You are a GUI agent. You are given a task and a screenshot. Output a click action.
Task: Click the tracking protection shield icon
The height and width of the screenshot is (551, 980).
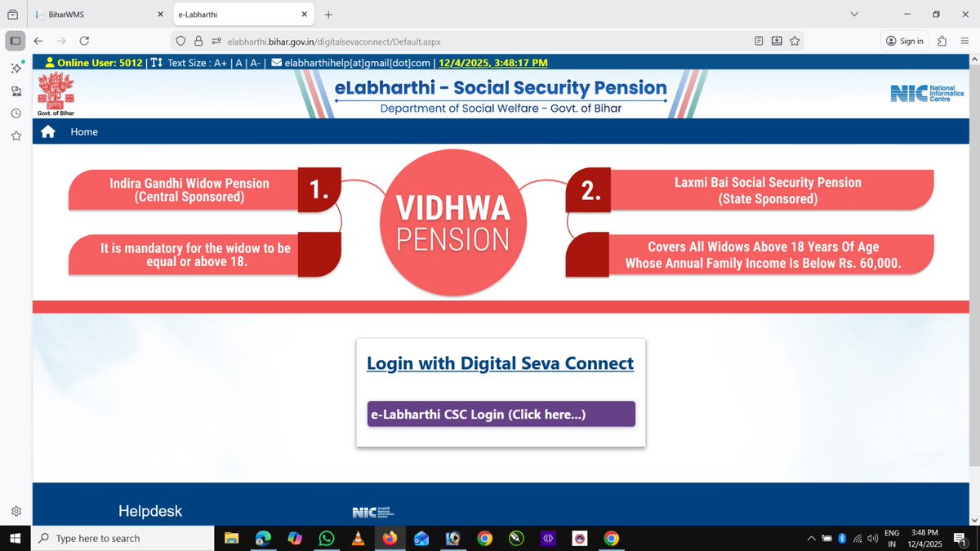[x=181, y=41]
